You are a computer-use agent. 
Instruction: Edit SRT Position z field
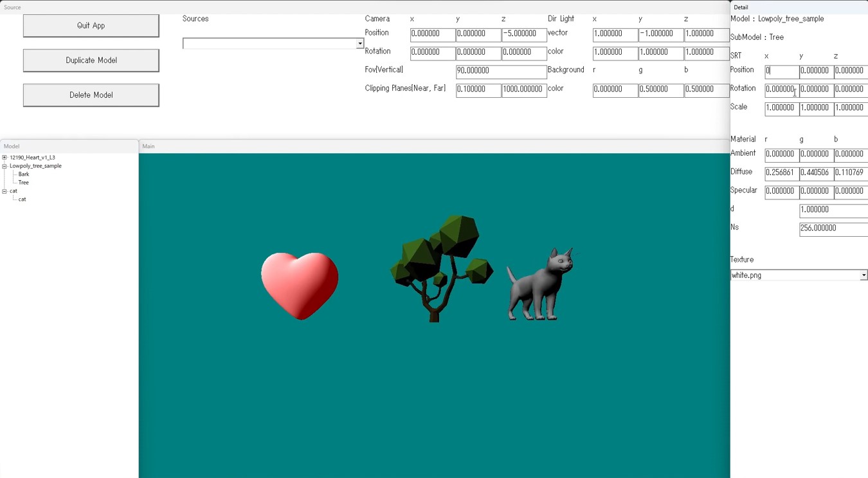coord(851,71)
